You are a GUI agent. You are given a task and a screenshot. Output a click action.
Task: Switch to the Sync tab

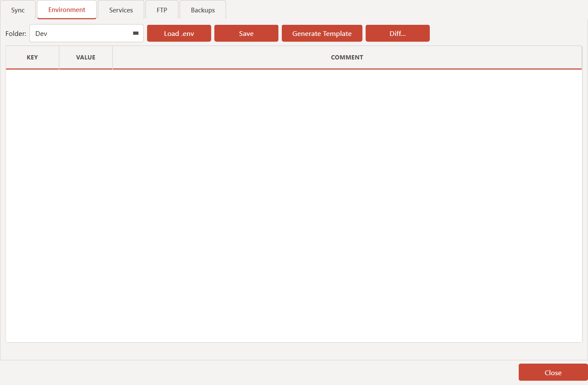point(18,9)
